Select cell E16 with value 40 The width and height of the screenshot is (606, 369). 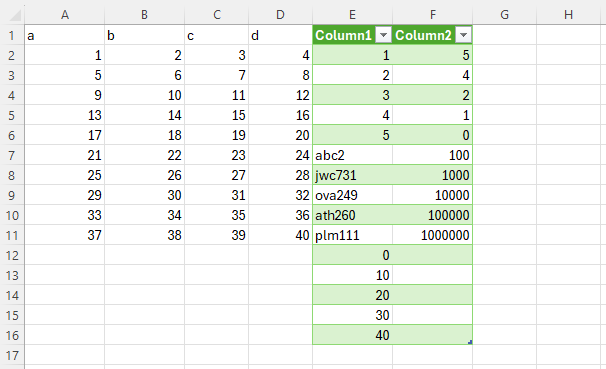click(x=352, y=335)
